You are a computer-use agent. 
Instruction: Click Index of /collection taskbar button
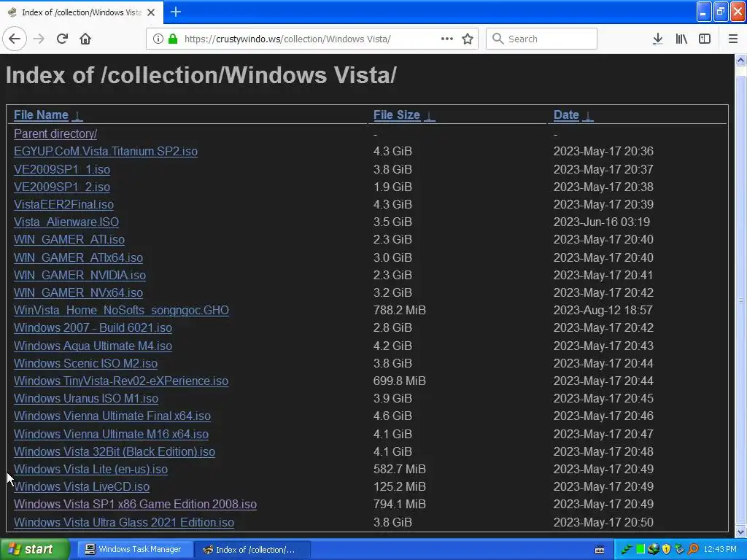(x=253, y=550)
